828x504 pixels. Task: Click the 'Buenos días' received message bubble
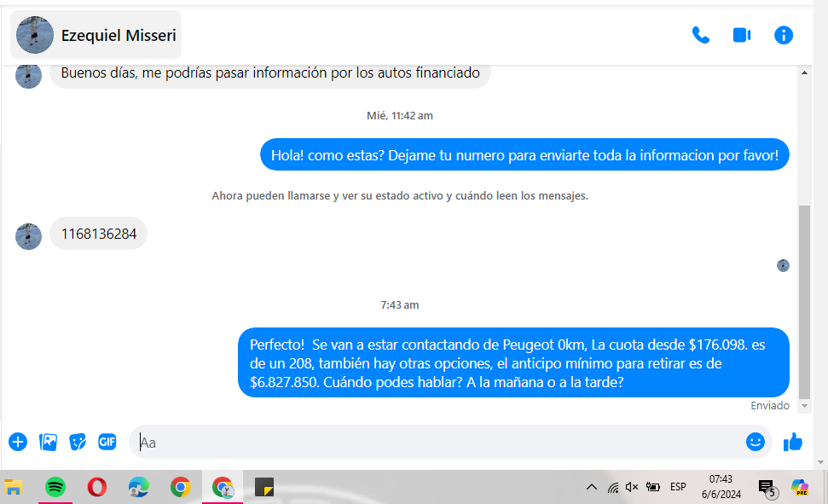270,76
